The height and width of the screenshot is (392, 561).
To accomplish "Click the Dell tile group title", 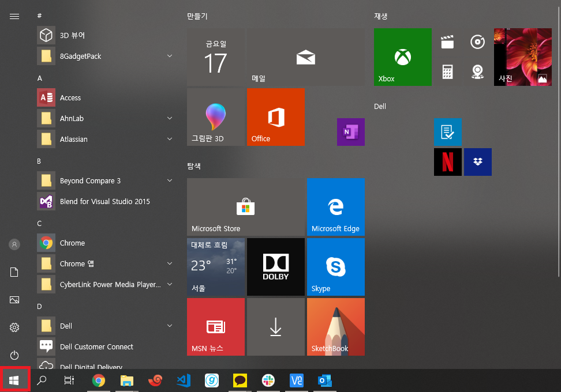I will 380,107.
